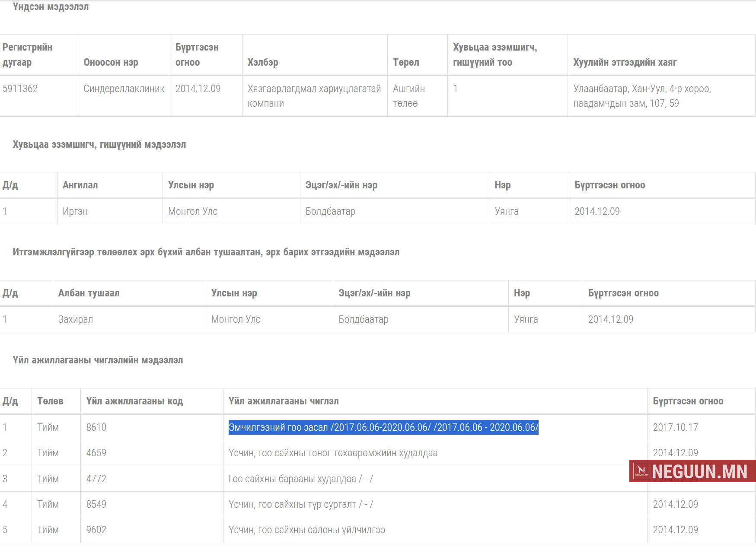Click the small emblem in the NEGUUN.MN watermark
The image size is (756, 547).
[641, 471]
